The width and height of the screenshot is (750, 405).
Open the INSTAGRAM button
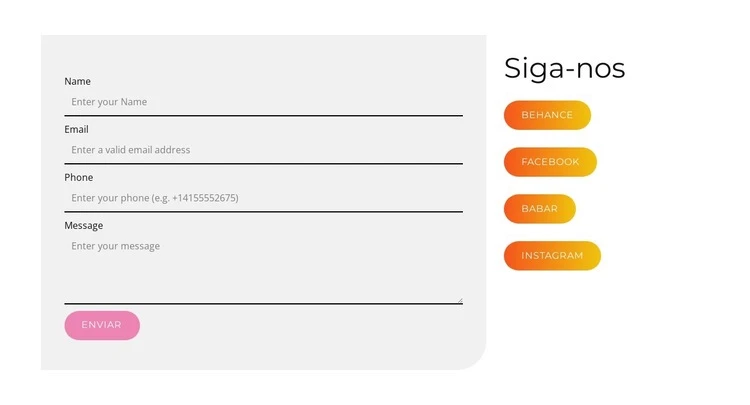(x=552, y=256)
